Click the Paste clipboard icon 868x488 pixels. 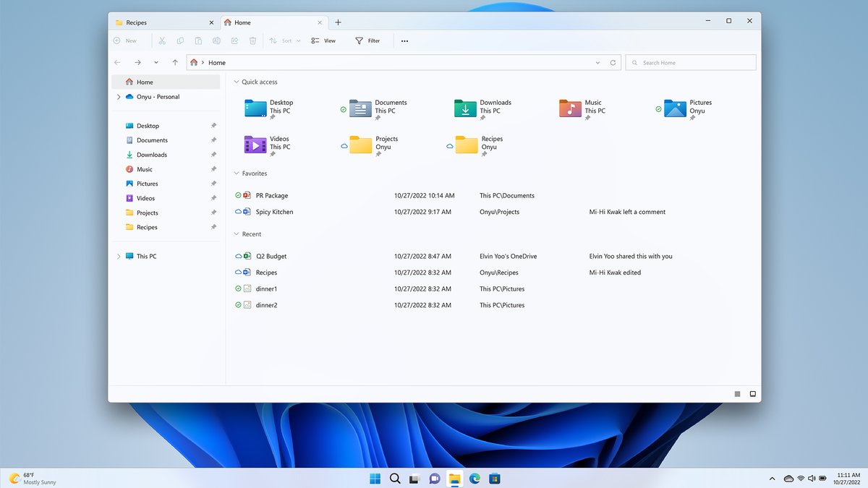point(198,41)
